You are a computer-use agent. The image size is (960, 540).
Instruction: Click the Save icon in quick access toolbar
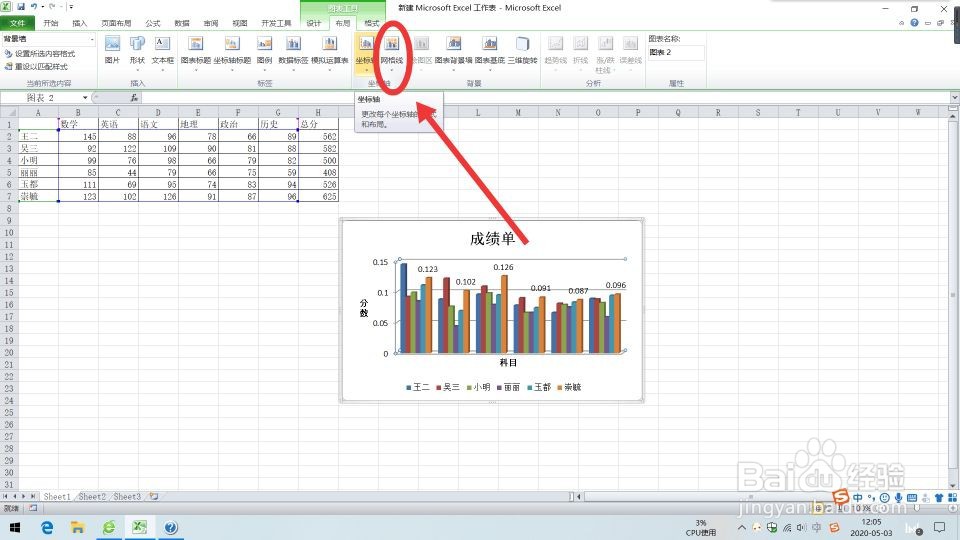coord(21,7)
